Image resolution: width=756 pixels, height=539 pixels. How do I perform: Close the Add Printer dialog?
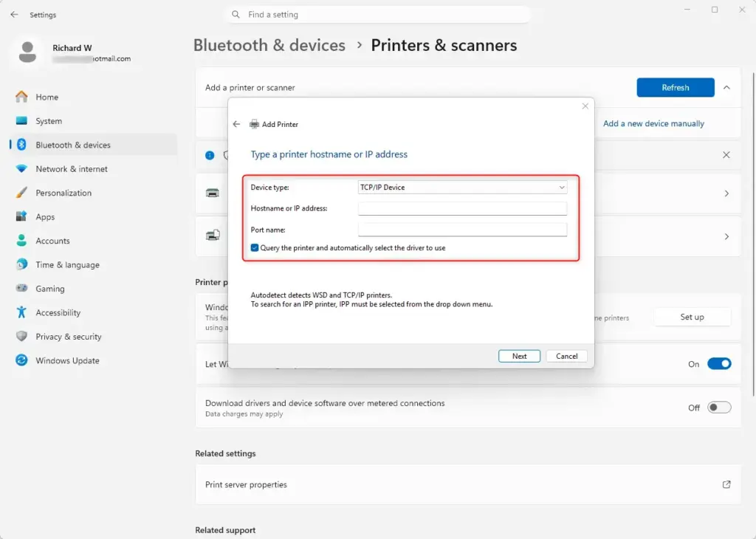click(x=585, y=106)
